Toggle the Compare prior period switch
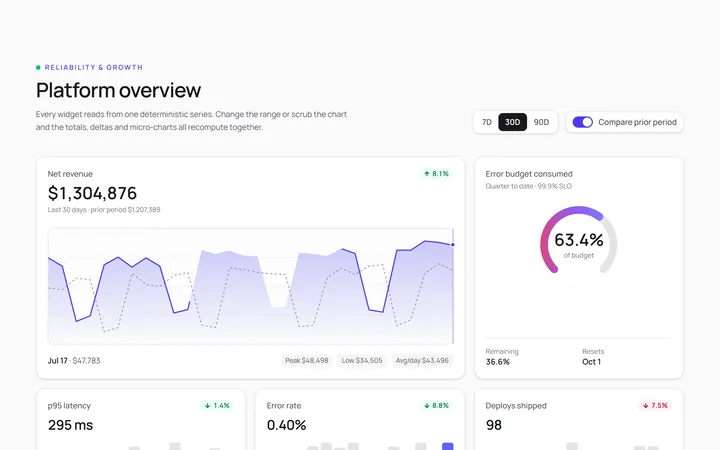Image resolution: width=720 pixels, height=450 pixels. click(582, 122)
